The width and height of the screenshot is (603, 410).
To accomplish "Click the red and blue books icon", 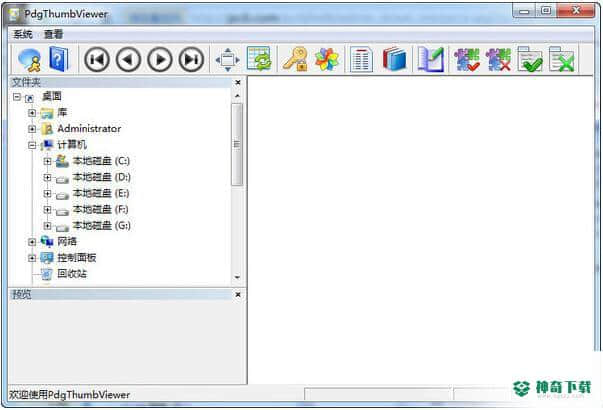I will coord(395,59).
